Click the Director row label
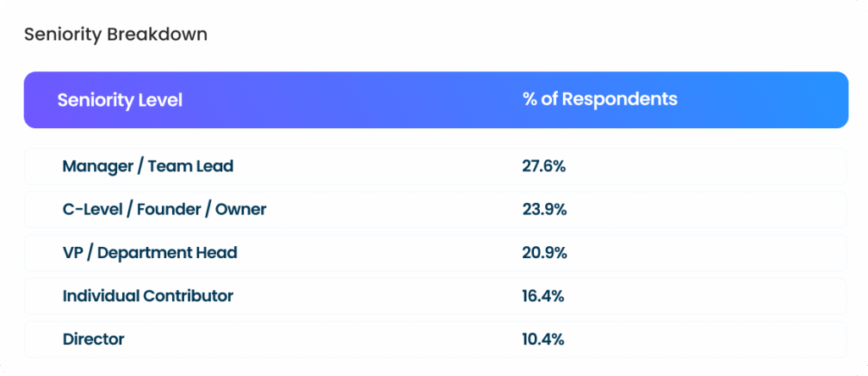Screen dimensions: 868x376 click(x=93, y=340)
